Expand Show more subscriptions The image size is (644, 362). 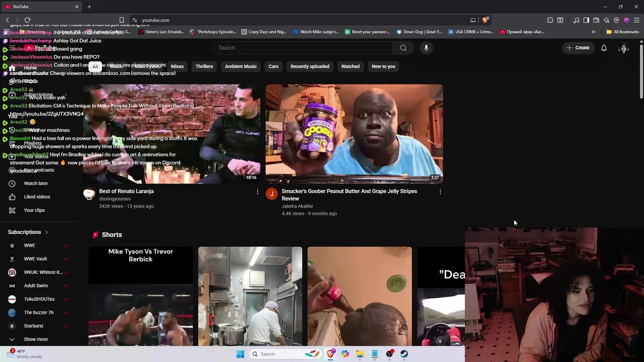coord(35,339)
